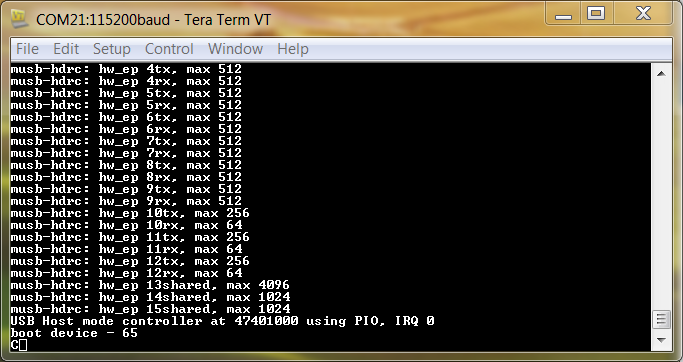Click the line 'hw_ep 6tx, max 512'
Image resolution: width=683 pixels, height=362 pixels.
click(x=126, y=117)
